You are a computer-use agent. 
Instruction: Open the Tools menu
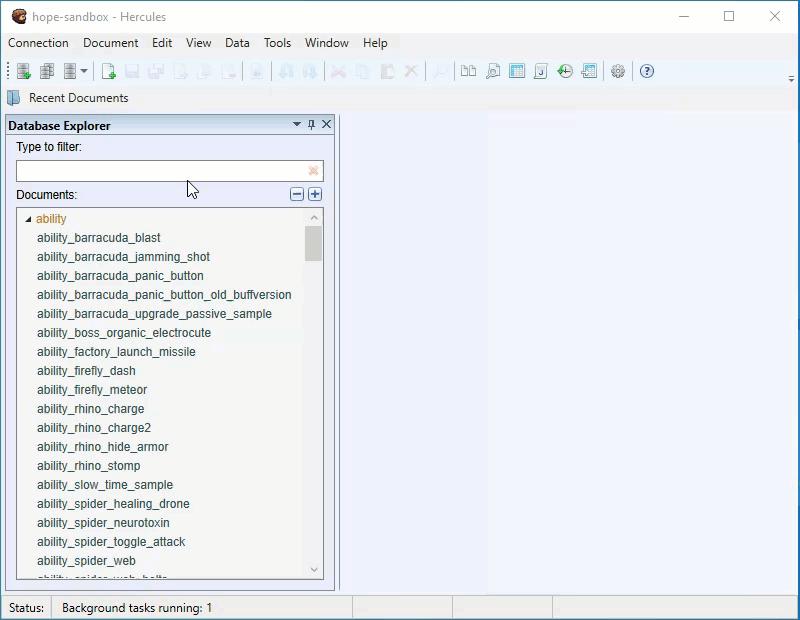point(277,43)
